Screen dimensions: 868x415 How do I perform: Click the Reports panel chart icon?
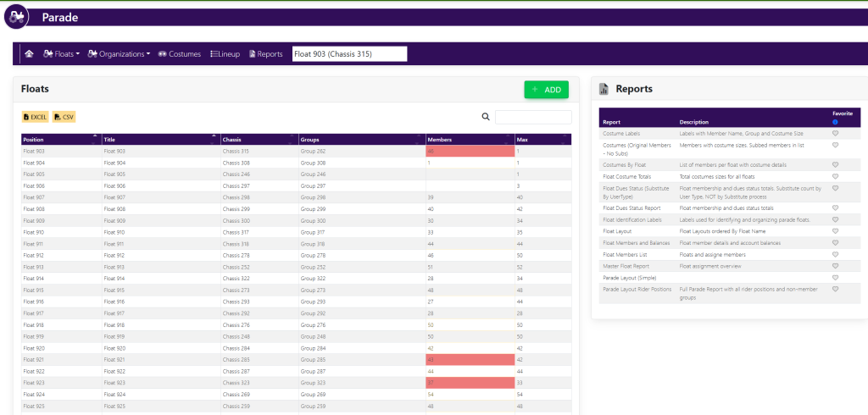(x=604, y=89)
